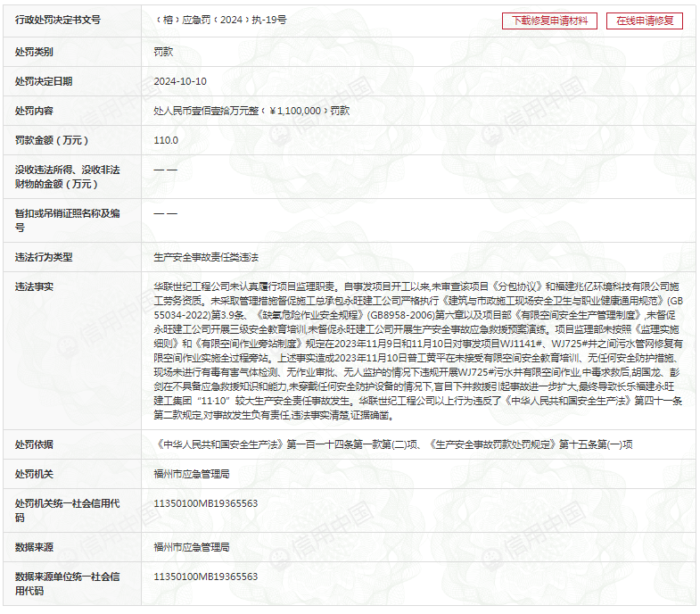Click the fine amount value 110.0
This screenshot has width=700, height=614.
(166, 140)
